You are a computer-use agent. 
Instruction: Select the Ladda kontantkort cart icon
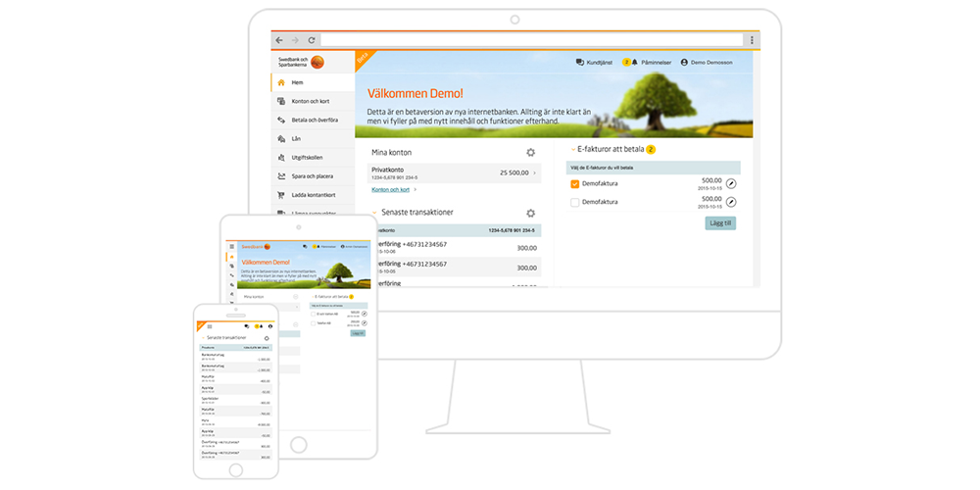281,195
